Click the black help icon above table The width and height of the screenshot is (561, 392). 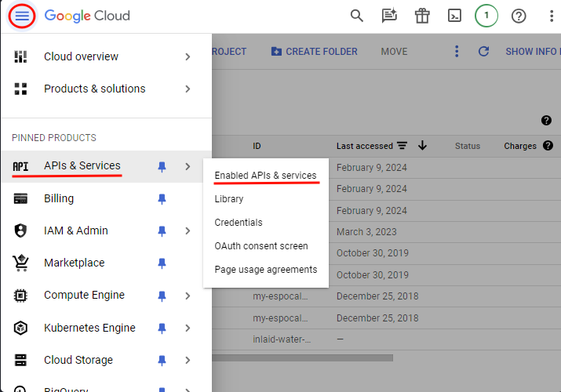click(546, 121)
